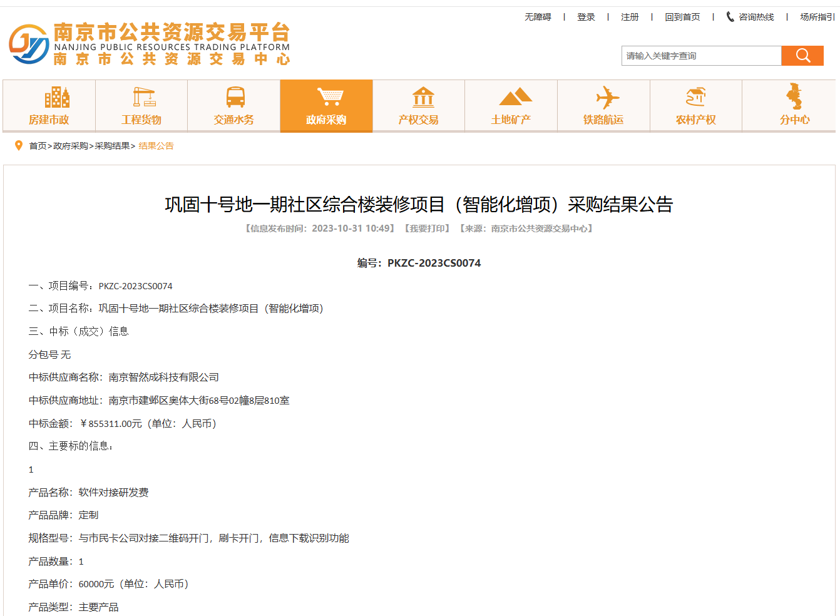Click the orange search magnifier button
Viewport: 840px width, 616px height.
(x=802, y=56)
